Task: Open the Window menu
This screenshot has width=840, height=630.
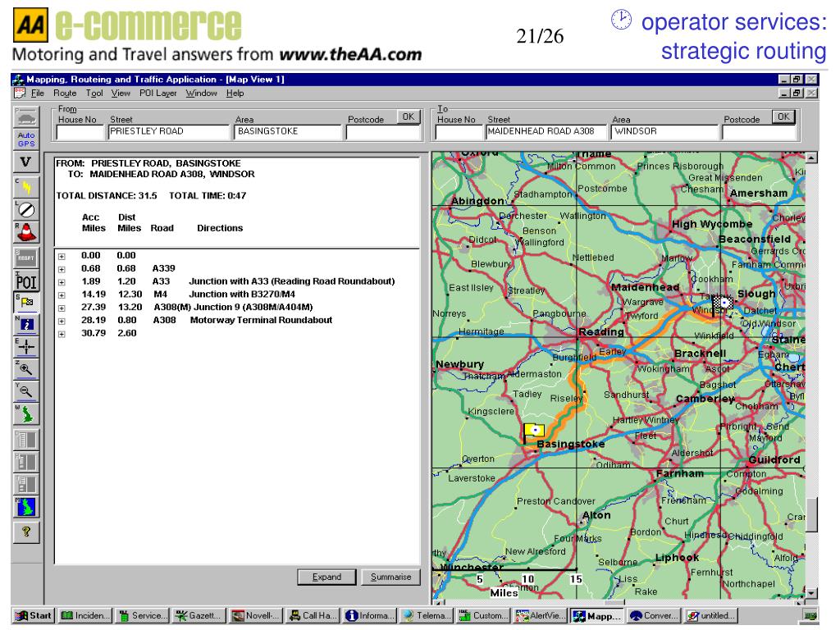Action: tap(202, 94)
